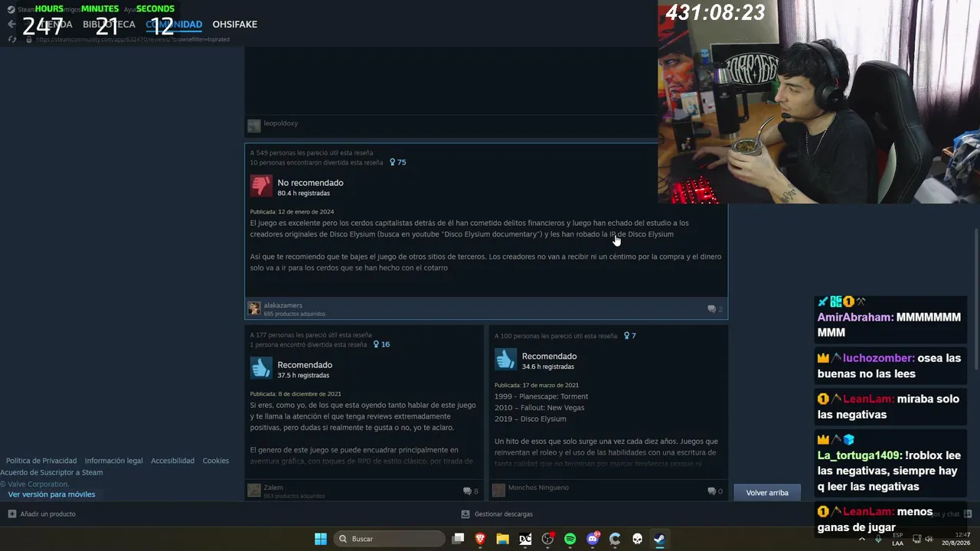Click Recomendado title with 34.6 h registradas
The width and height of the screenshot is (980, 551).
point(549,357)
